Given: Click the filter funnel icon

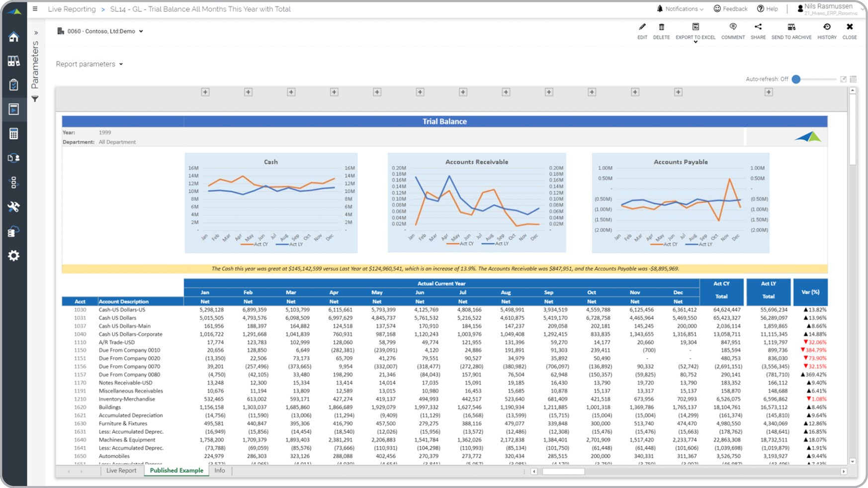Looking at the screenshot, I should [35, 99].
